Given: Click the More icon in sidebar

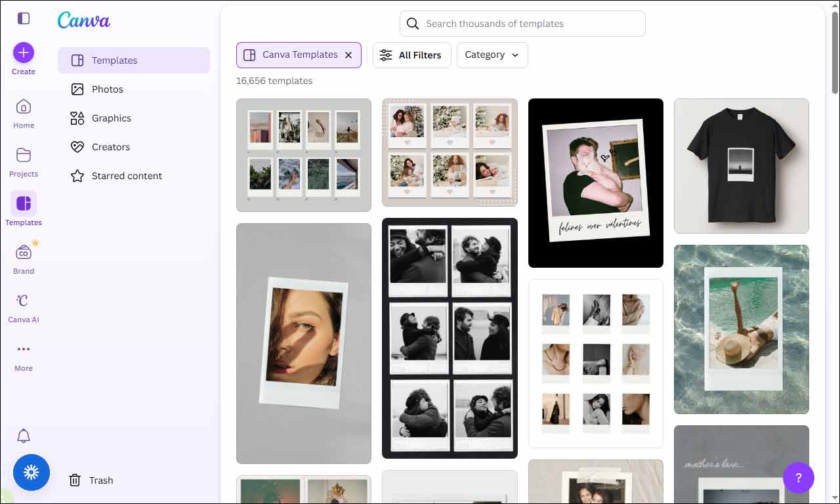Looking at the screenshot, I should click(24, 350).
